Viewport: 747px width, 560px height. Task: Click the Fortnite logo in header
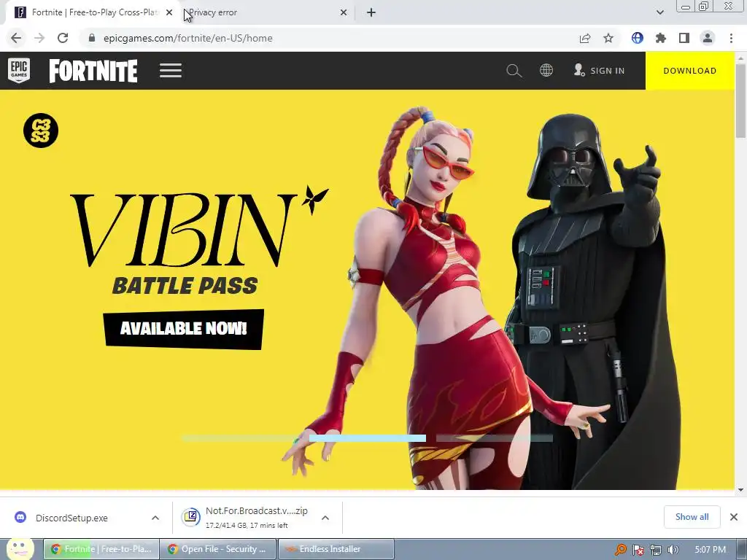(x=93, y=71)
